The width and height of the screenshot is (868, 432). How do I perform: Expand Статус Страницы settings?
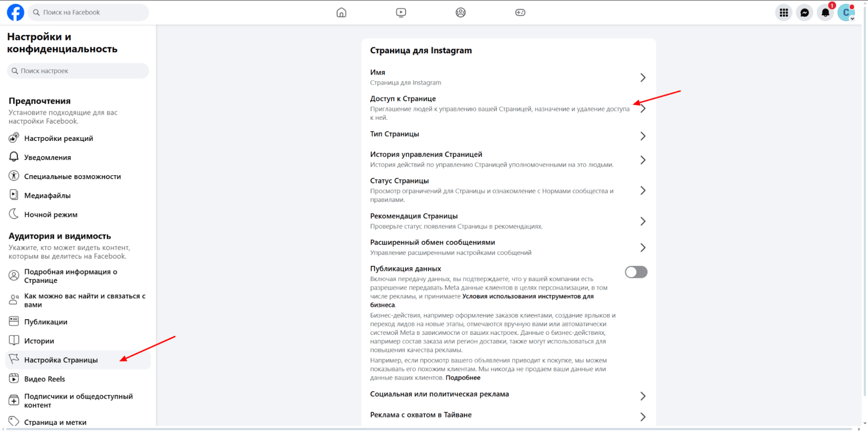tap(643, 190)
